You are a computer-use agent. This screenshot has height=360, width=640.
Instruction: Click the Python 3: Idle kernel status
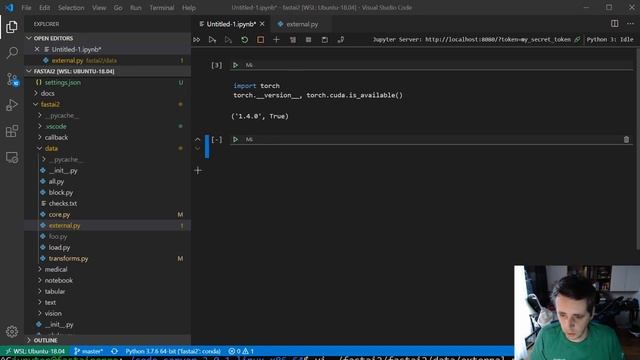[x=610, y=40]
